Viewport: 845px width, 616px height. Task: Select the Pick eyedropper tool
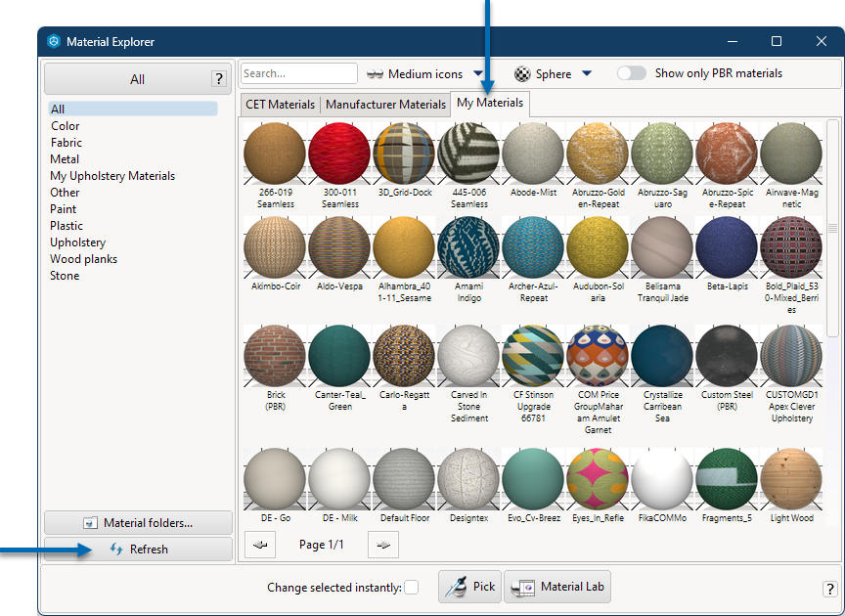(x=469, y=587)
